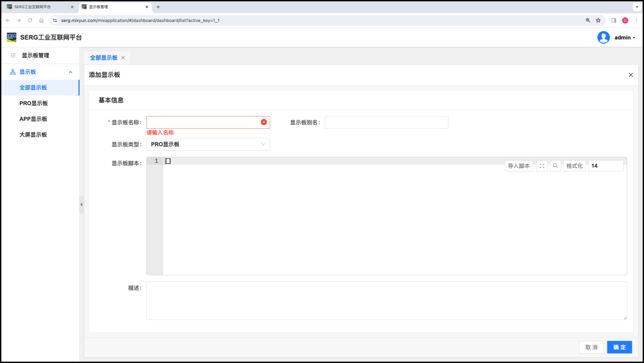This screenshot has height=363, width=644.
Task: Click the fullscreen icon in script editor
Action: coord(542,166)
